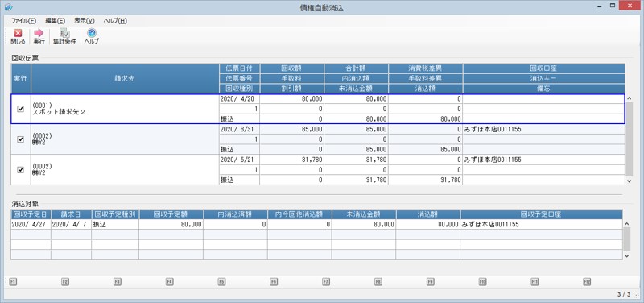Open the ファイル(F) menu

(x=24, y=21)
